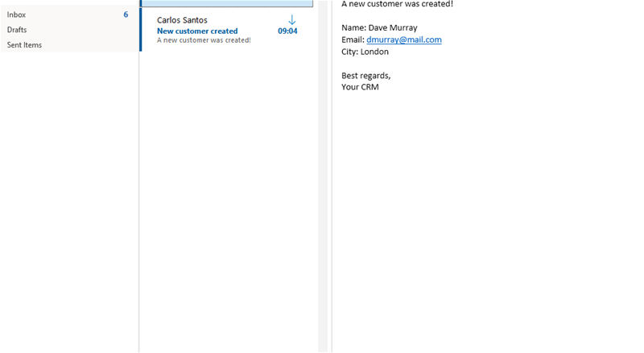Go to the Sent Items folder

[x=24, y=45]
